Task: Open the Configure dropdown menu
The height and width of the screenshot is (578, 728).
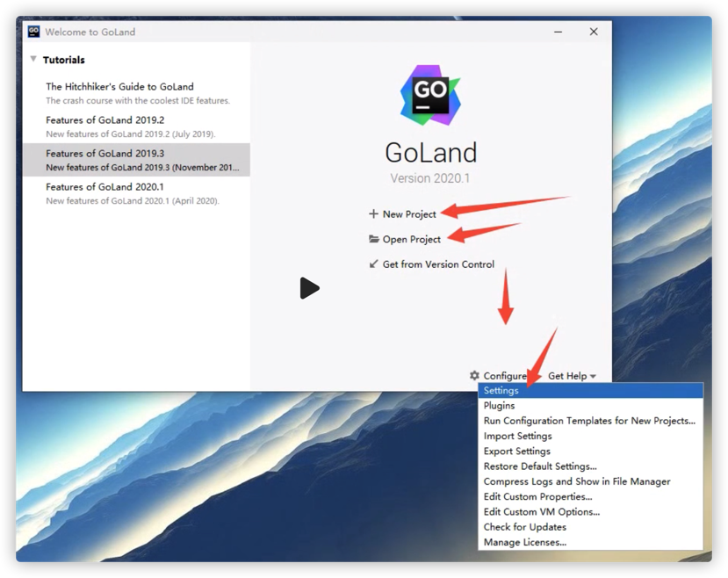Action: 505,376
